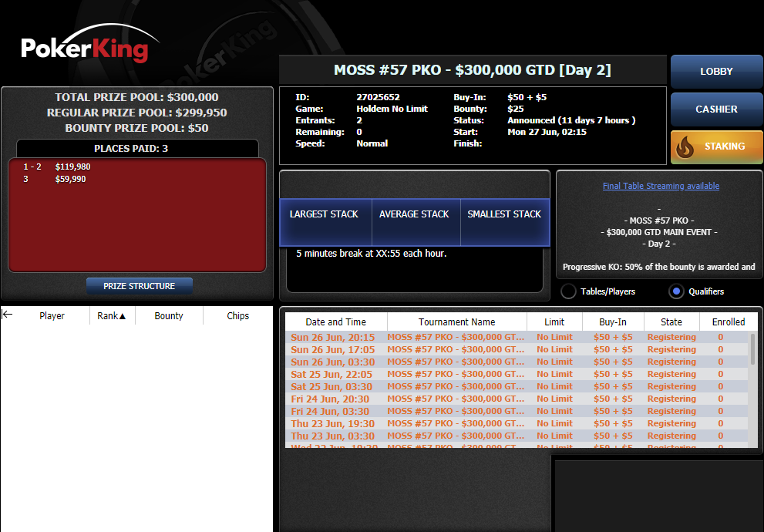Select the Tables/Players radio button
This screenshot has height=532, width=764.
(x=568, y=291)
